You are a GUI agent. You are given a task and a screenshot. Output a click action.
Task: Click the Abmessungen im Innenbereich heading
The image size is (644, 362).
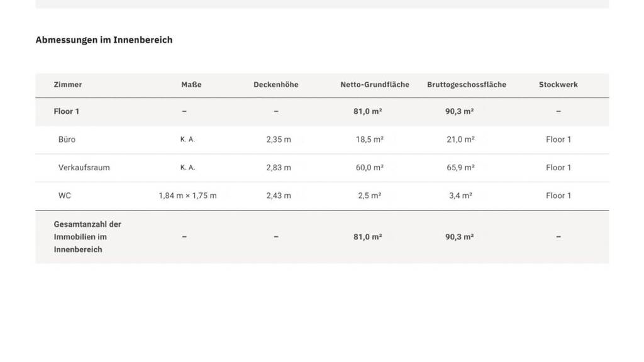[x=104, y=40]
